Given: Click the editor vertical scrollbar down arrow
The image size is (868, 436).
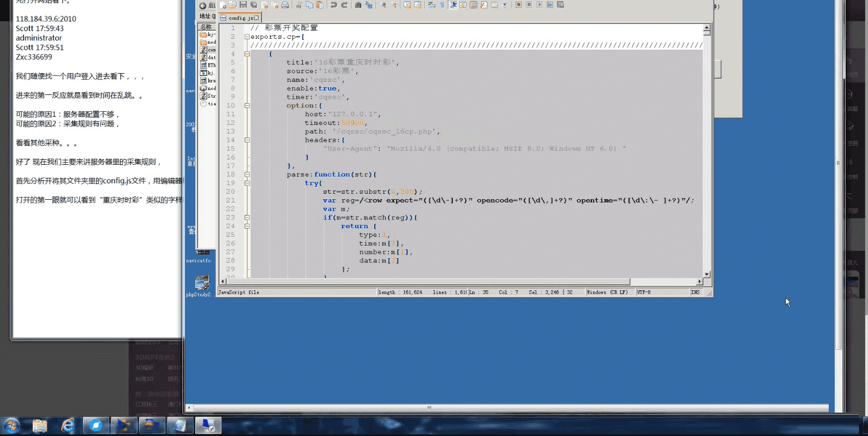Looking at the screenshot, I should tap(707, 274).
